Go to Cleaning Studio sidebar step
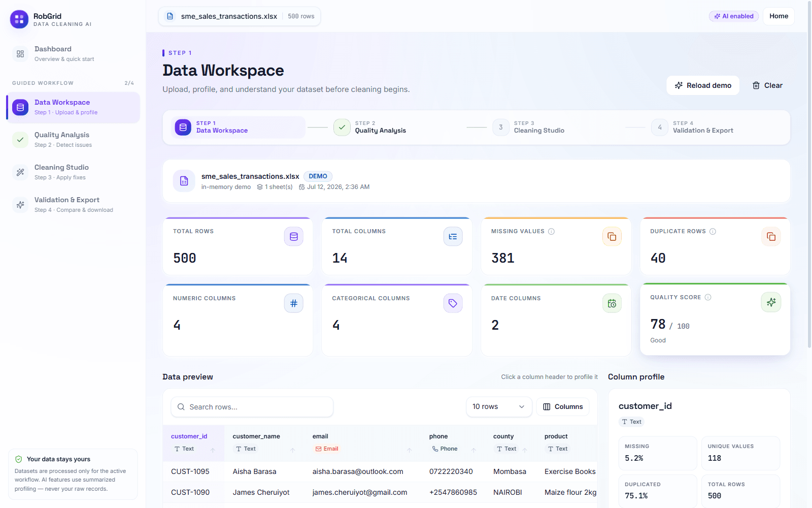This screenshot has width=812, height=508. (73, 172)
